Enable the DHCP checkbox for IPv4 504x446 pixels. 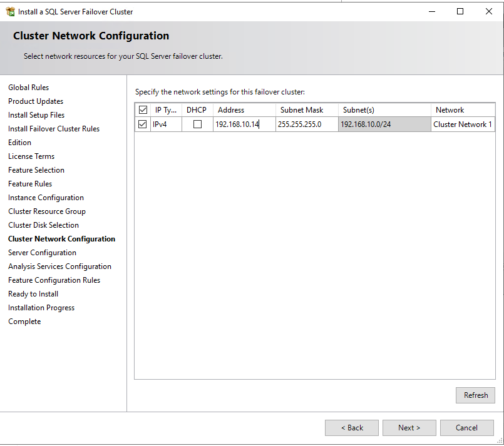(197, 124)
